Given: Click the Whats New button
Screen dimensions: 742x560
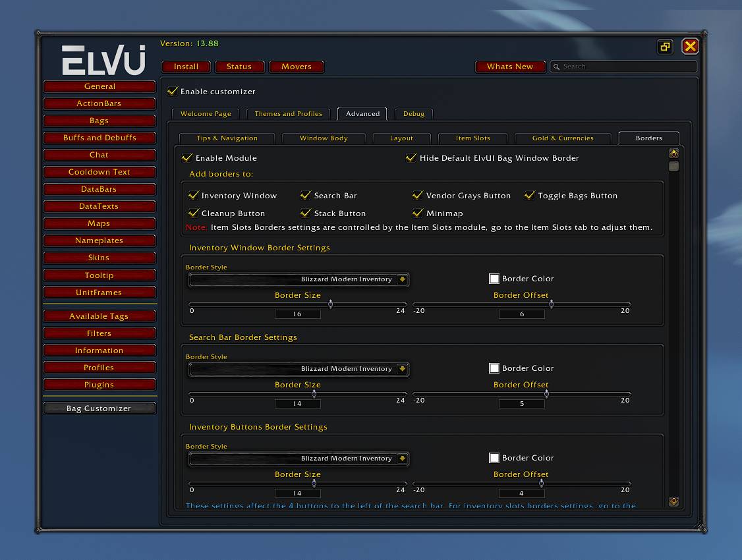Looking at the screenshot, I should [x=510, y=67].
